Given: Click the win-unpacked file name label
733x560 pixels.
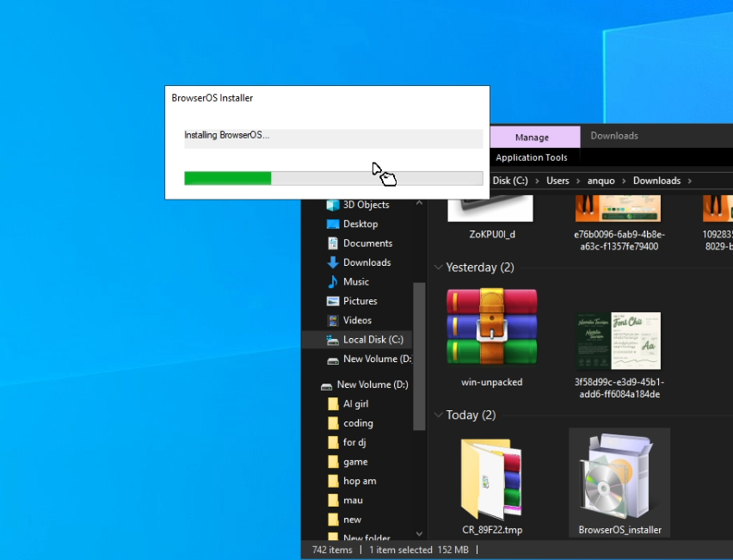Looking at the screenshot, I should coord(492,382).
